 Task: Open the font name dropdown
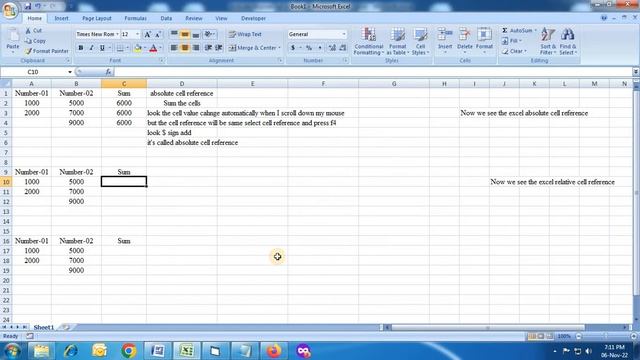click(x=117, y=34)
